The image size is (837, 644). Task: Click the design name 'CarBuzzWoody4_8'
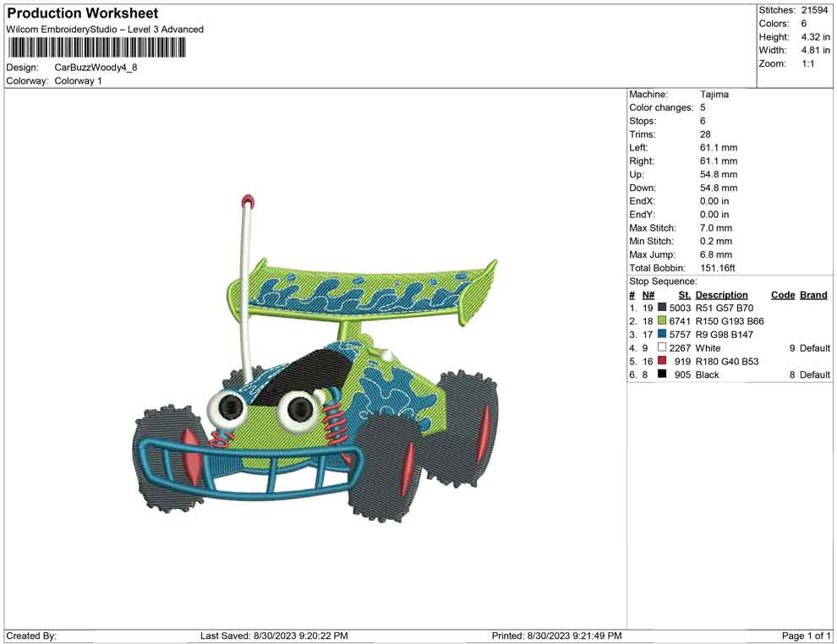[x=96, y=68]
